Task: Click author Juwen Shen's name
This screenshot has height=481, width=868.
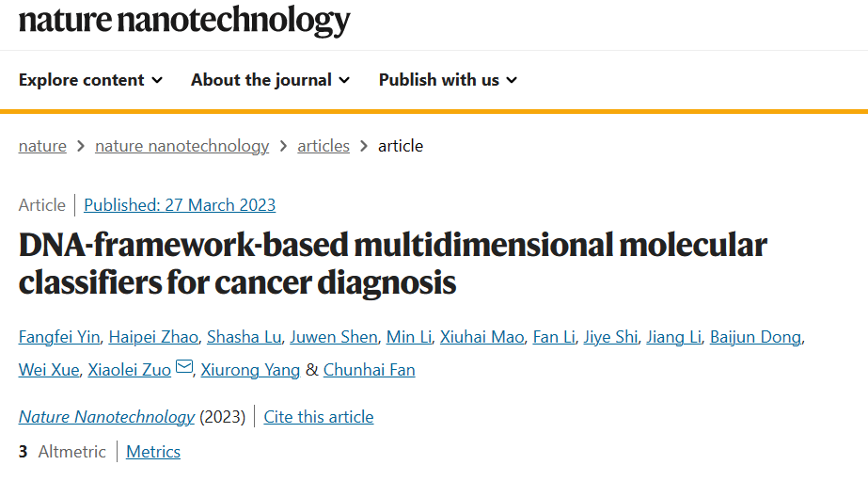Action: pos(334,337)
